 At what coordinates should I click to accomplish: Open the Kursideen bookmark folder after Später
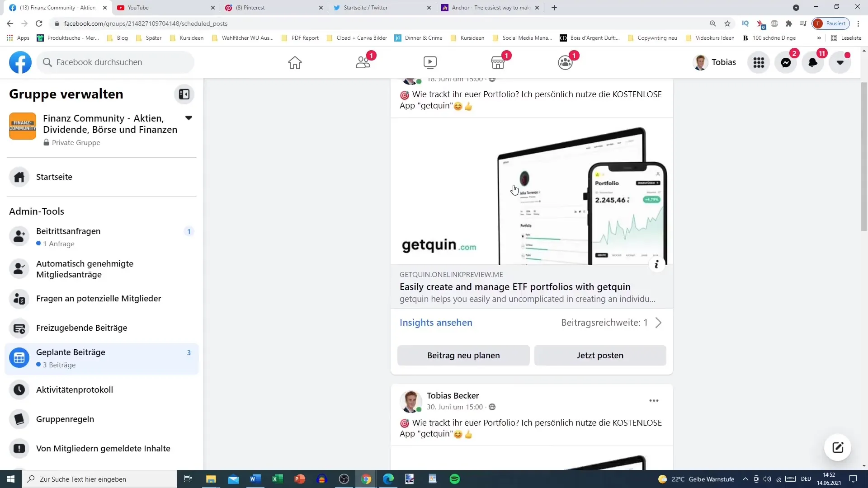(x=187, y=38)
